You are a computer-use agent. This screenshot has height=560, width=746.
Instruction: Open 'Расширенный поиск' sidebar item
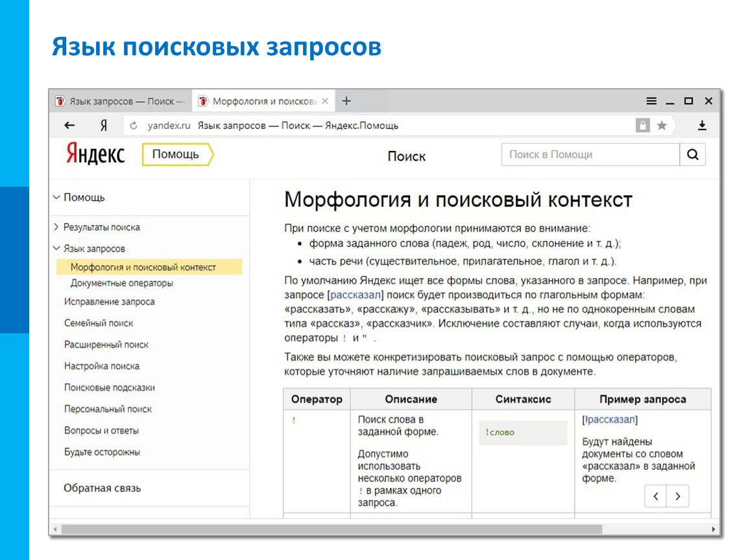coord(106,344)
